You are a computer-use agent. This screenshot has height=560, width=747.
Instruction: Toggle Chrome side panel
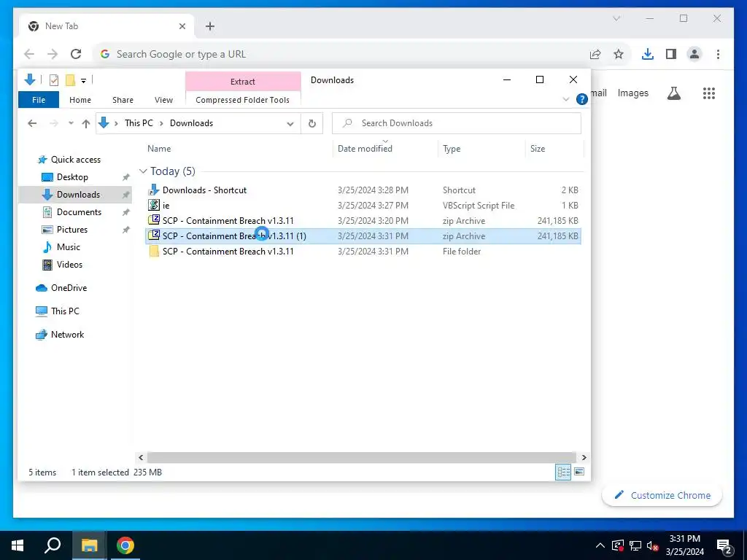(x=671, y=54)
